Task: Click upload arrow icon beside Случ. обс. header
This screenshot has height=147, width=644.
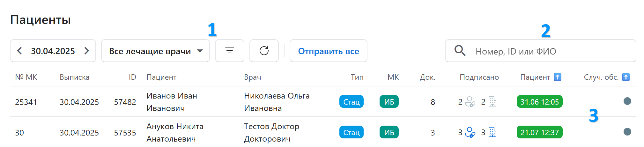Action: tap(625, 77)
